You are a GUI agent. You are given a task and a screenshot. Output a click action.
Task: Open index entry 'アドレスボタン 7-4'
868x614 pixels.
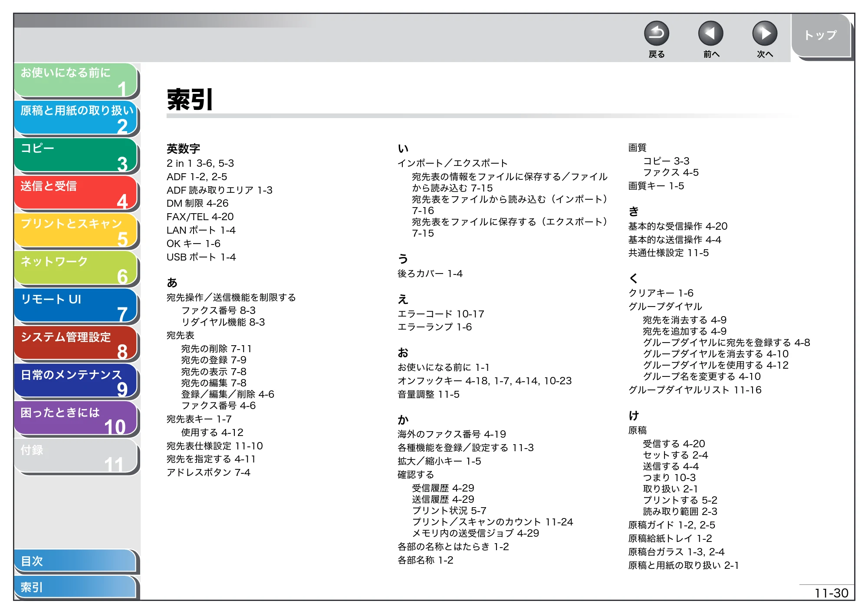209,472
